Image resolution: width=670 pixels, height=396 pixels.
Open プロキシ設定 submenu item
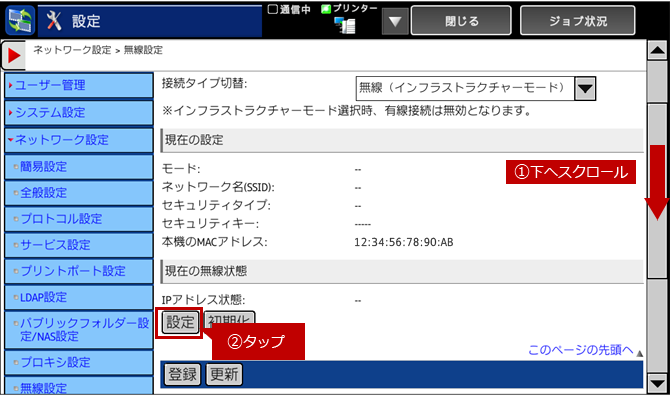(x=79, y=362)
